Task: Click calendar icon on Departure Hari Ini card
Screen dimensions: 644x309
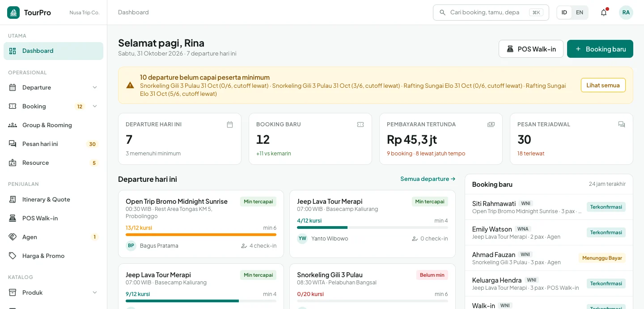Action: tap(230, 124)
